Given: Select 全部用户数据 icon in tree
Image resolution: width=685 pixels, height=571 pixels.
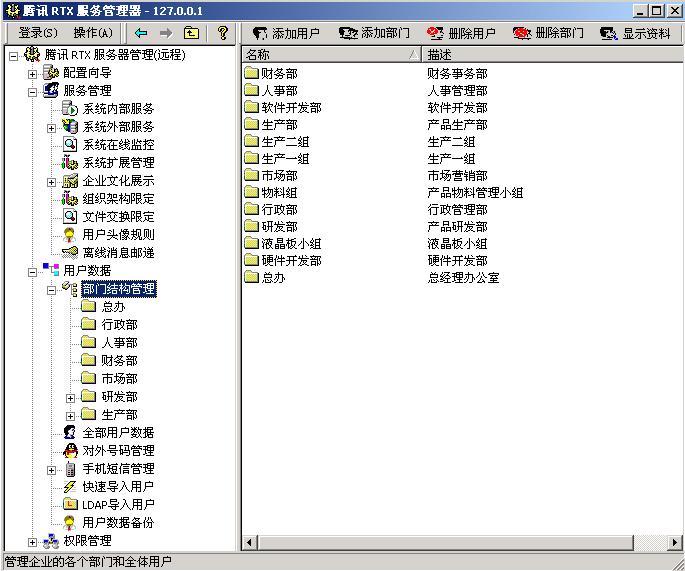Looking at the screenshot, I should coord(70,432).
